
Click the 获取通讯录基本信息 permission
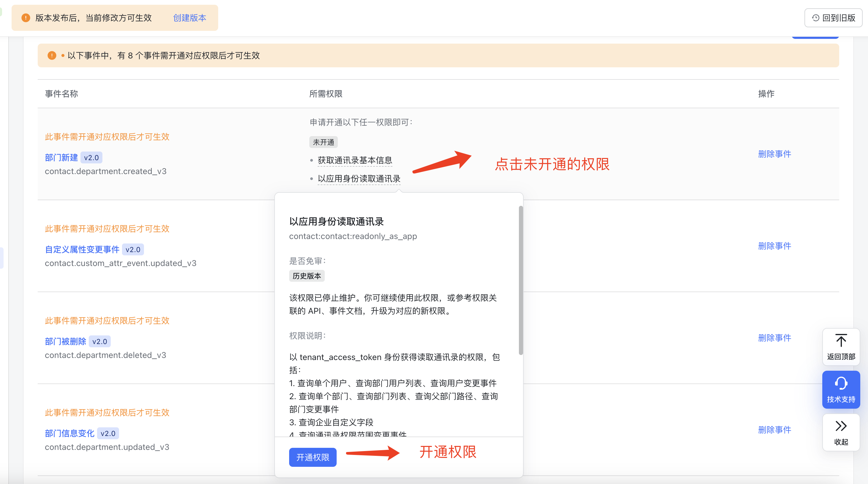coord(355,160)
